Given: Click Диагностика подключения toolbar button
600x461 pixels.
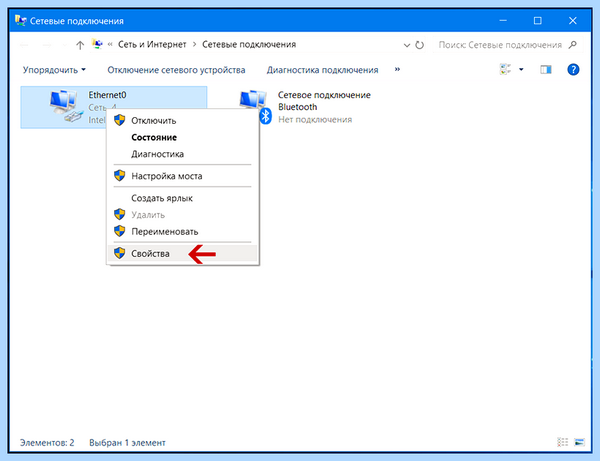Looking at the screenshot, I should pyautogui.click(x=322, y=70).
